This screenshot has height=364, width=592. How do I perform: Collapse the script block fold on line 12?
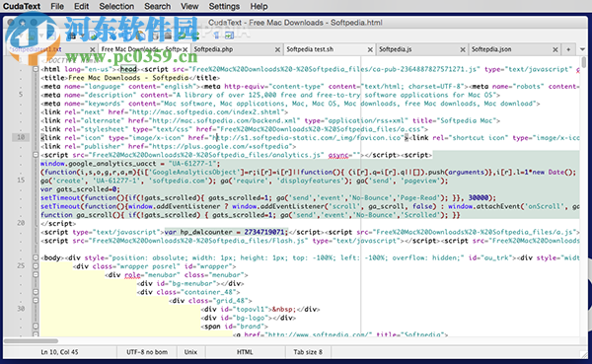click(36, 155)
